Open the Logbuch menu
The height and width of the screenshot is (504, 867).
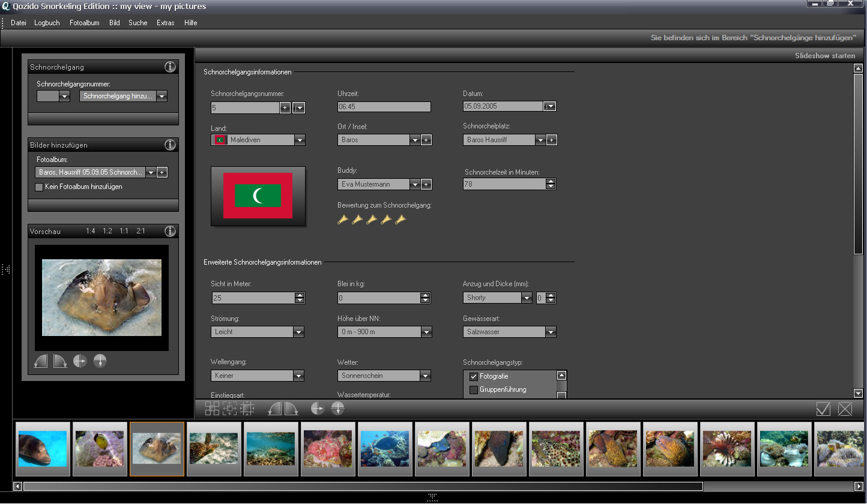pyautogui.click(x=47, y=23)
